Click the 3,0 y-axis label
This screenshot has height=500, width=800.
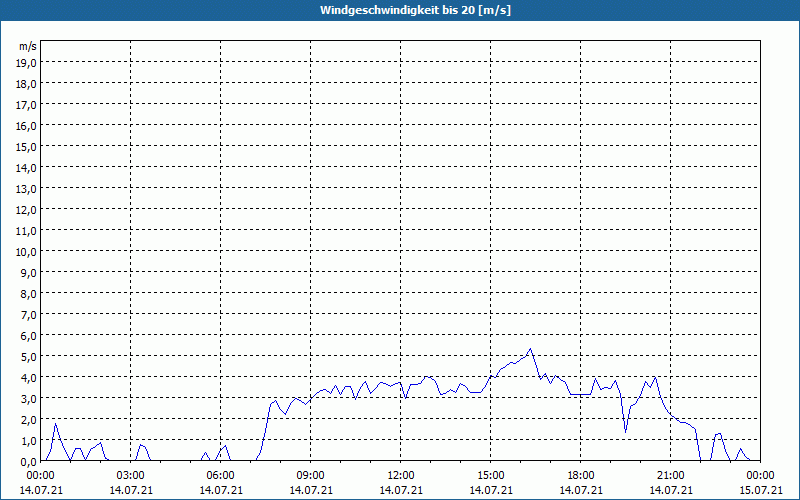coord(29,398)
